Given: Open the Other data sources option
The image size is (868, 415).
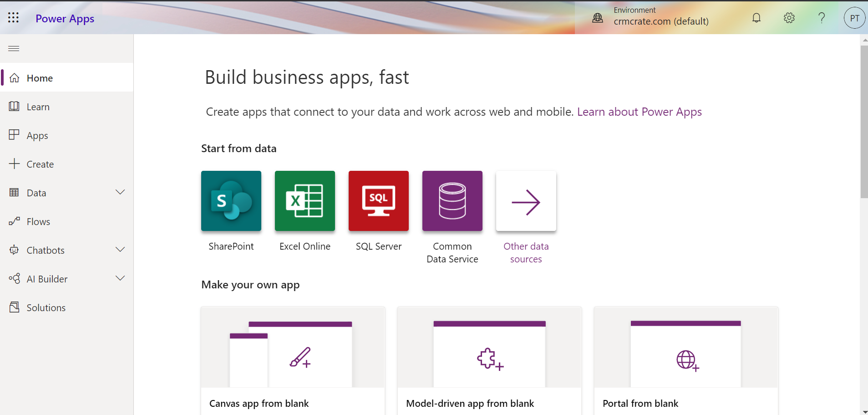Looking at the screenshot, I should coord(525,201).
